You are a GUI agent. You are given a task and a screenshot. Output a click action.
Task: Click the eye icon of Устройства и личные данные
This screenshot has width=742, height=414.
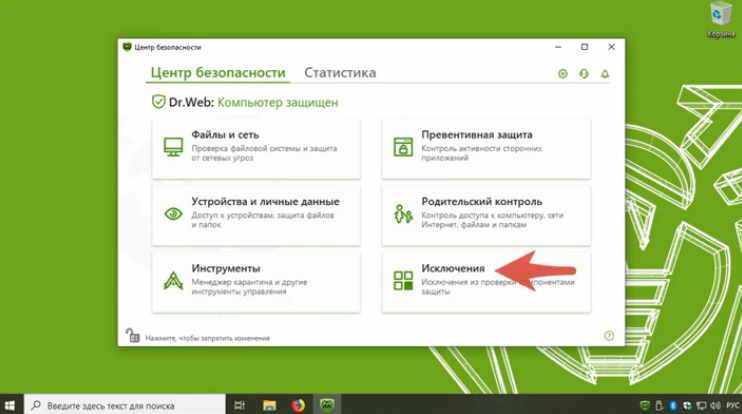173,214
